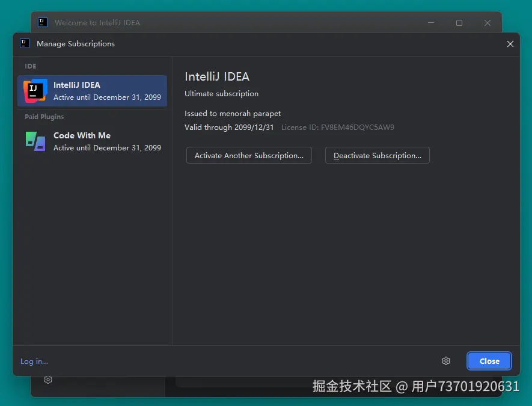532x406 pixels.
Task: Open the Log in link
Action: 34,361
